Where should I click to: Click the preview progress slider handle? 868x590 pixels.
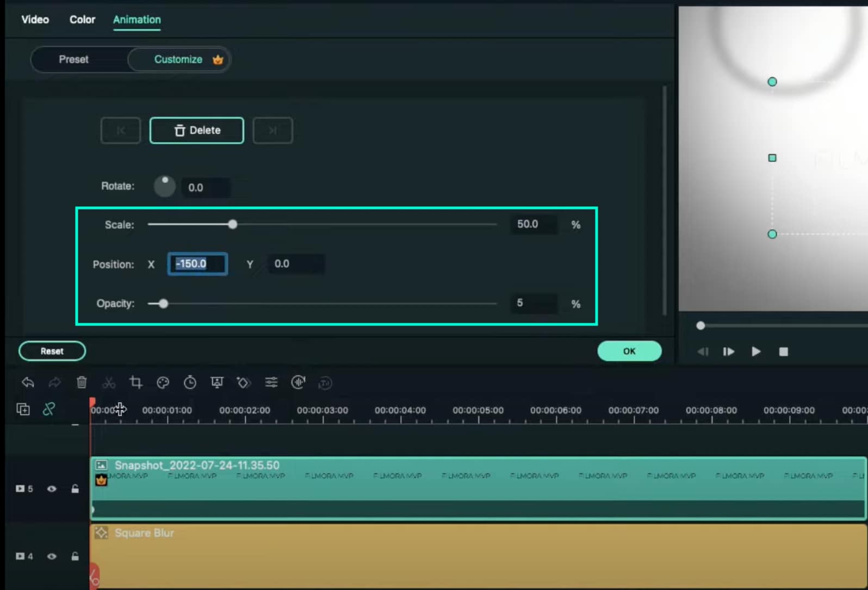pyautogui.click(x=700, y=325)
